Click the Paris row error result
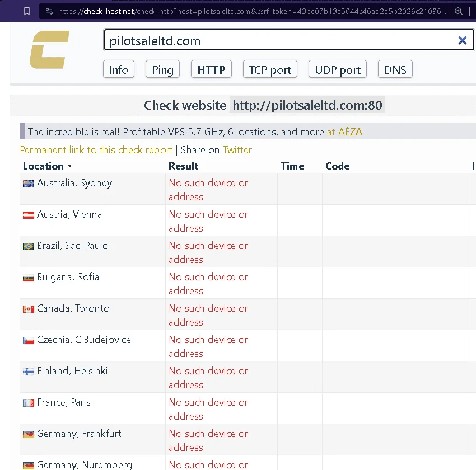Image resolution: width=476 pixels, height=470 pixels. tap(208, 409)
